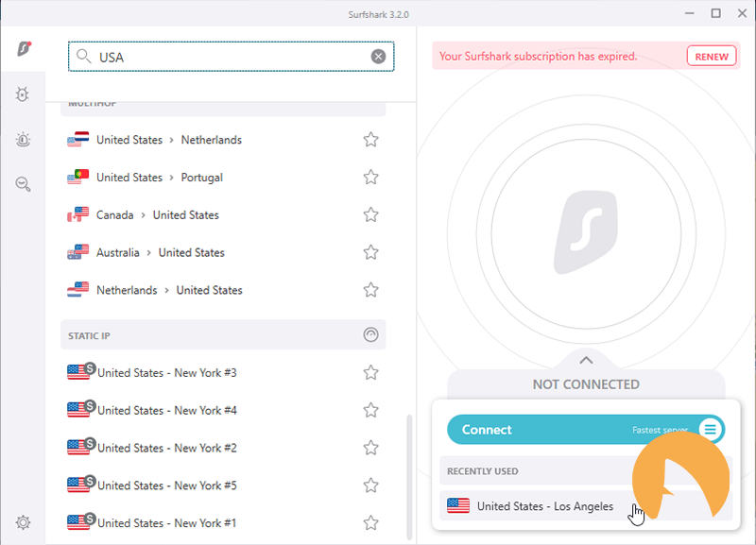Favorite Netherlands to United States MultiHop

pos(370,290)
